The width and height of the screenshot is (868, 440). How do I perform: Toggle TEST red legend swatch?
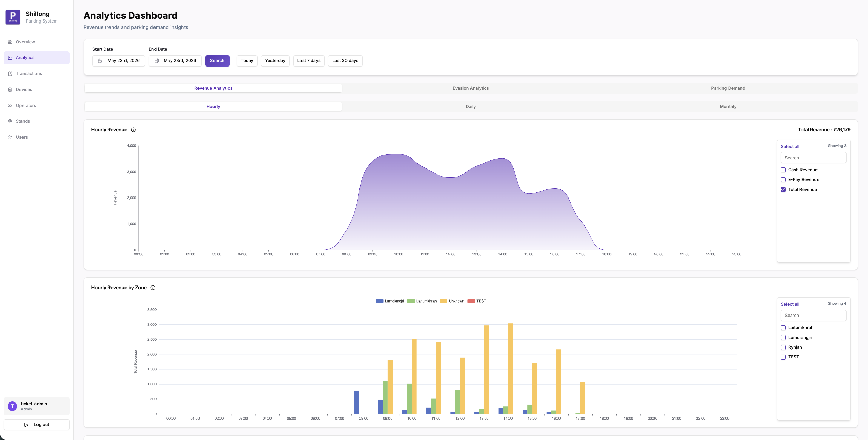click(471, 301)
